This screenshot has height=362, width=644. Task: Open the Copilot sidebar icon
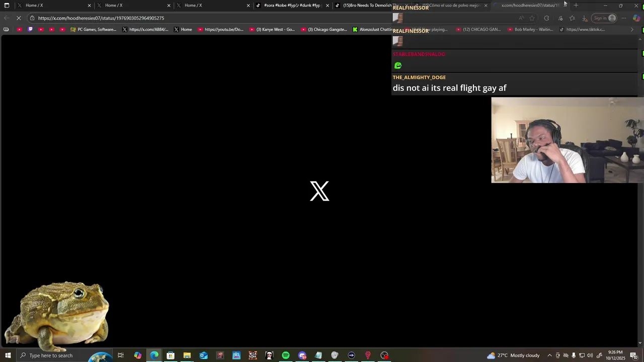636,18
